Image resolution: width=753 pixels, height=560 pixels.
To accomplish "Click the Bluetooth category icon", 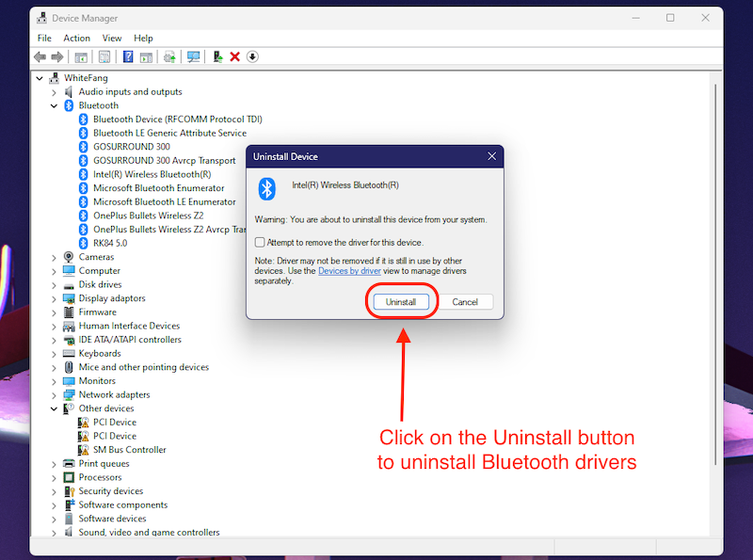I will [69, 105].
